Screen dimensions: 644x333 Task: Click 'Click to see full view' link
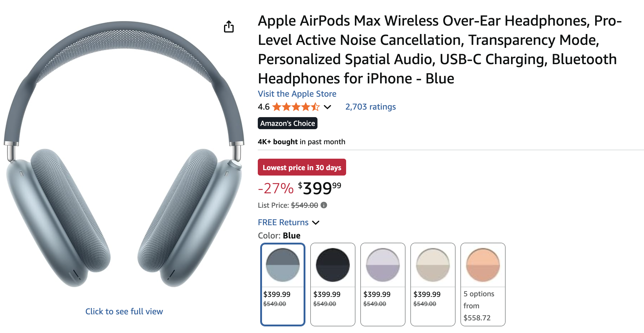124,311
